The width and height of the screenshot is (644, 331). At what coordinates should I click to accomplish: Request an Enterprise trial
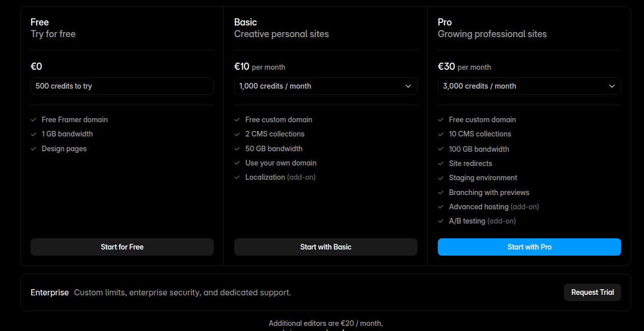point(593,292)
